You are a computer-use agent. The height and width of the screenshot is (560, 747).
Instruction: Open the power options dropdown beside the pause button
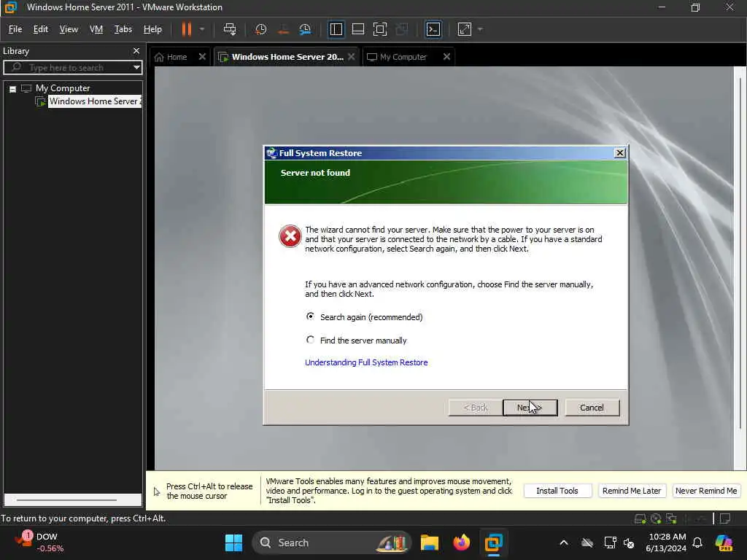coord(202,29)
